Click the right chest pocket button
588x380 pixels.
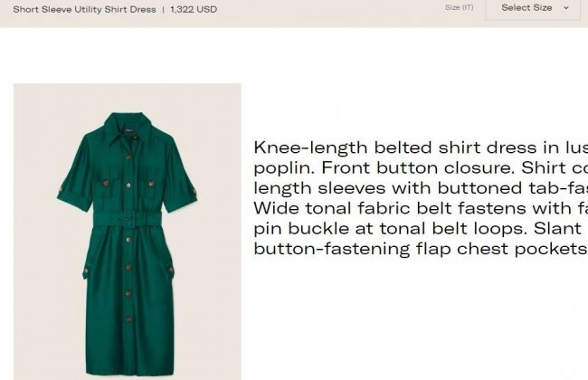coord(151,184)
